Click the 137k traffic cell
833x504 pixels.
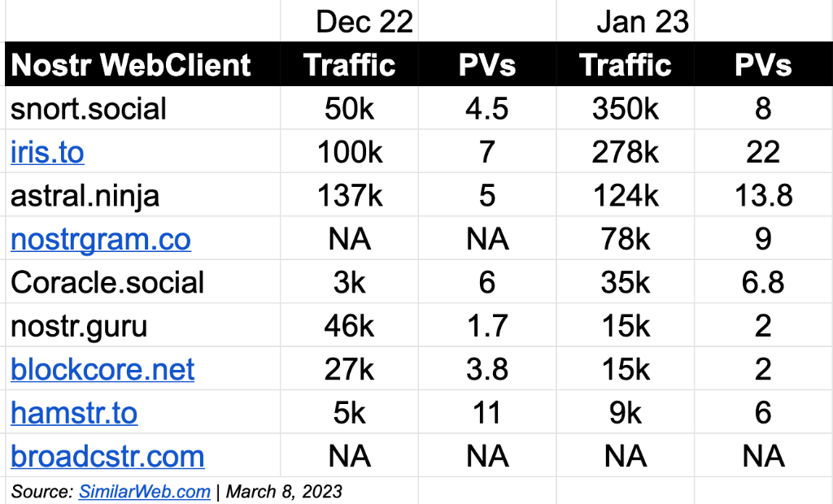(350, 196)
